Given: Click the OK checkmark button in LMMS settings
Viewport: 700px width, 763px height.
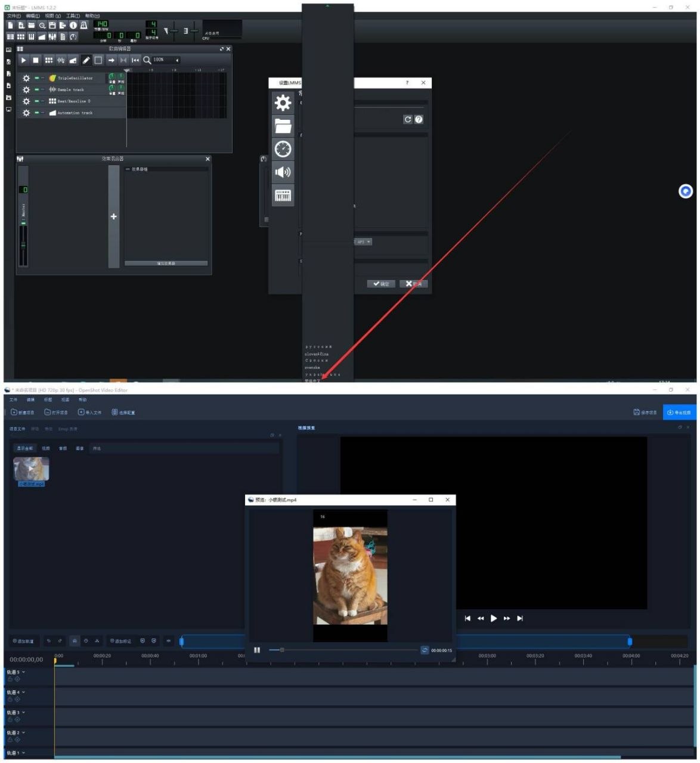Looking at the screenshot, I should pyautogui.click(x=381, y=284).
